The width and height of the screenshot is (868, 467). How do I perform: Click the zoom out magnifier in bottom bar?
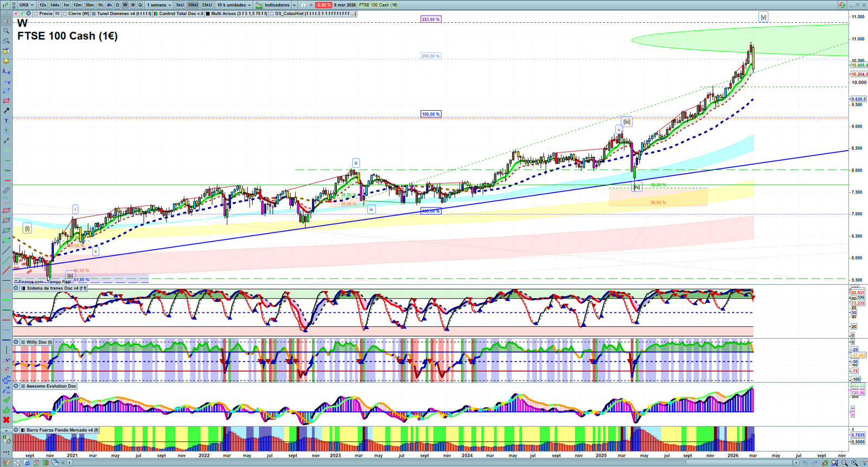[x=845, y=463]
